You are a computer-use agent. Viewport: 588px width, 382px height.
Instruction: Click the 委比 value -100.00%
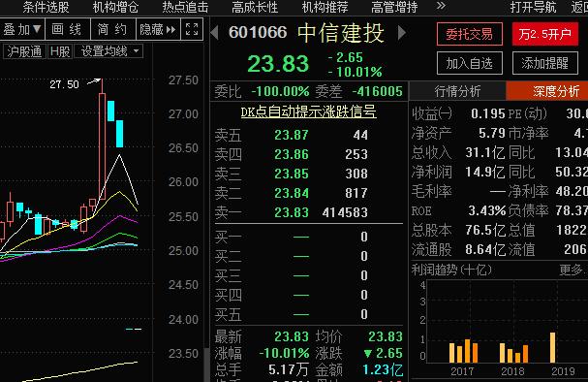tap(280, 91)
